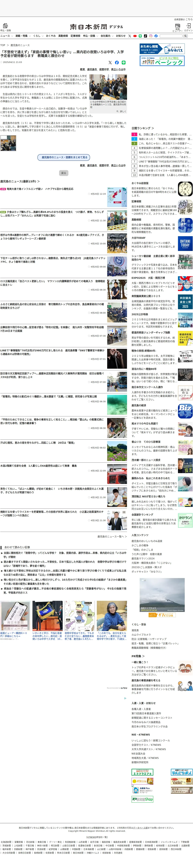Open the X icon in navigation bar
193x868 pixels.
click(x=129, y=36)
